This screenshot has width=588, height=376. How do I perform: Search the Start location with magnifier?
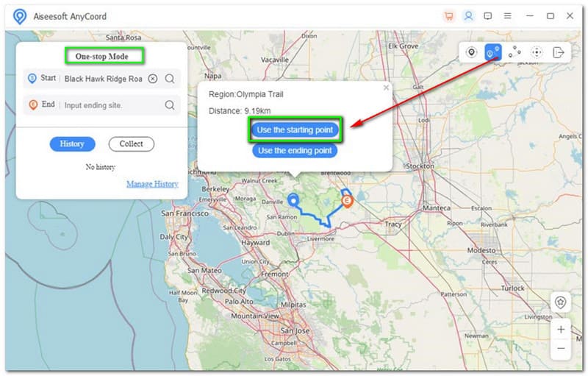coord(170,79)
